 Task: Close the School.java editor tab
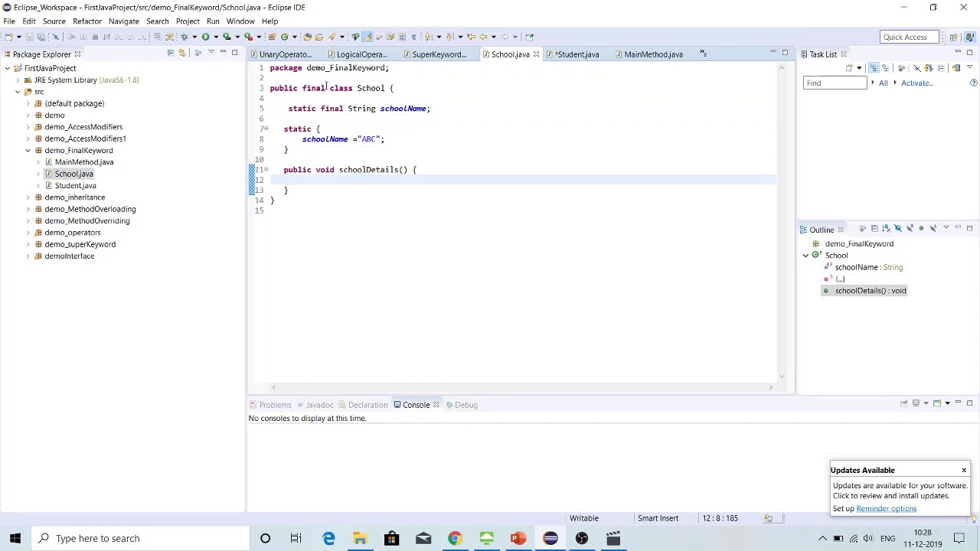[536, 54]
